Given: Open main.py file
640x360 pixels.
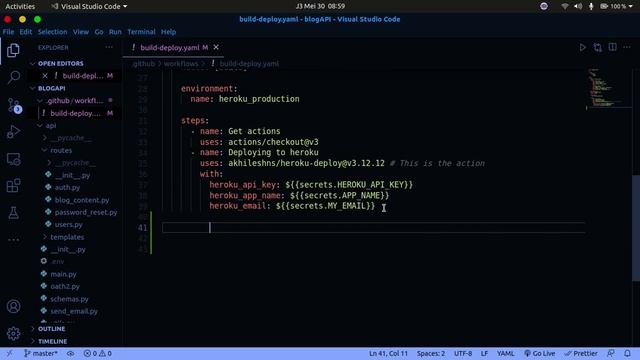Looking at the screenshot, I should (x=63, y=274).
